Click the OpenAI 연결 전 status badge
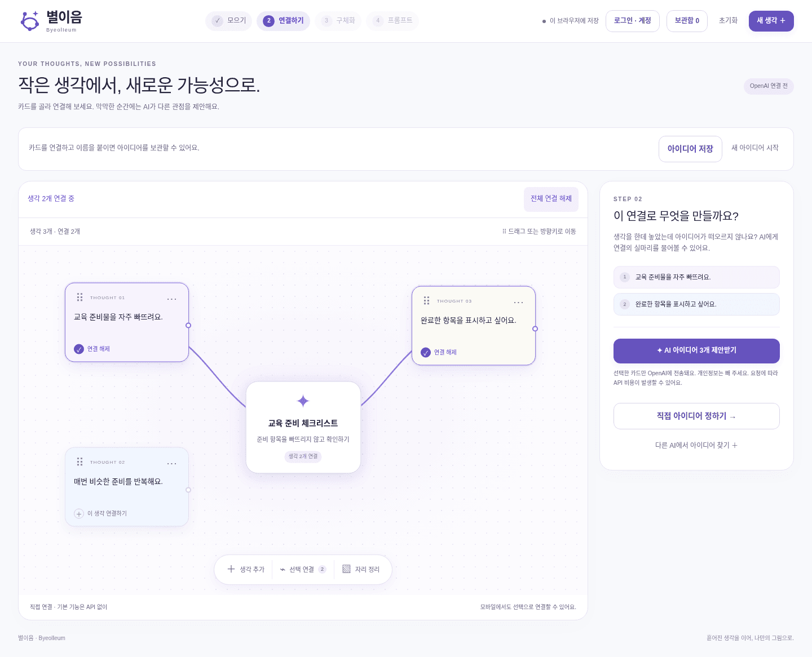This screenshot has height=657, width=812. click(769, 86)
